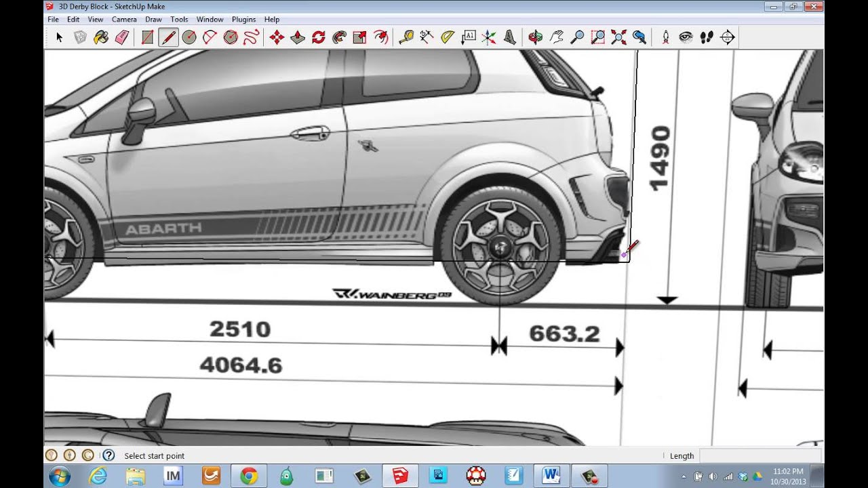Open the Help menu

point(272,20)
